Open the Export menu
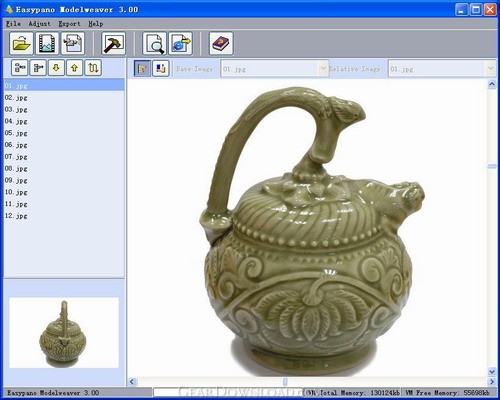This screenshot has width=500, height=400. pyautogui.click(x=69, y=24)
